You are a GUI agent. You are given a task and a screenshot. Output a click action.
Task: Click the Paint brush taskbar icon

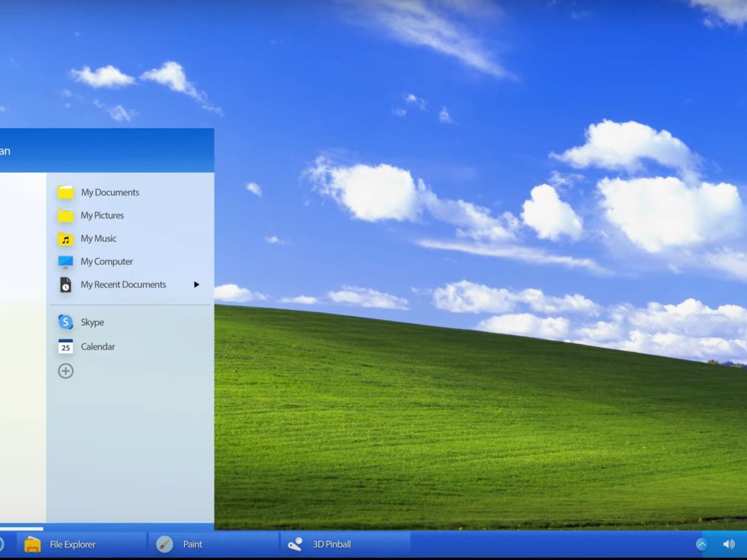click(164, 544)
